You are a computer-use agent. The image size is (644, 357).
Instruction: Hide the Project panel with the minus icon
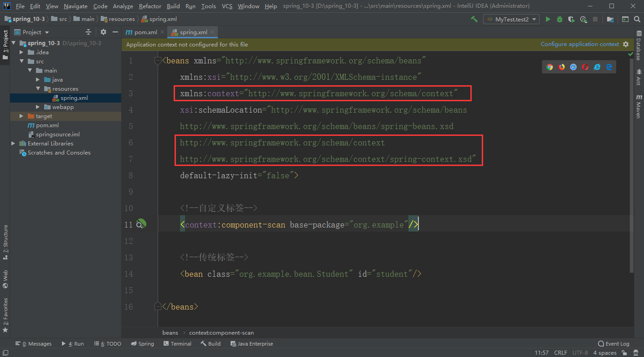pos(115,32)
